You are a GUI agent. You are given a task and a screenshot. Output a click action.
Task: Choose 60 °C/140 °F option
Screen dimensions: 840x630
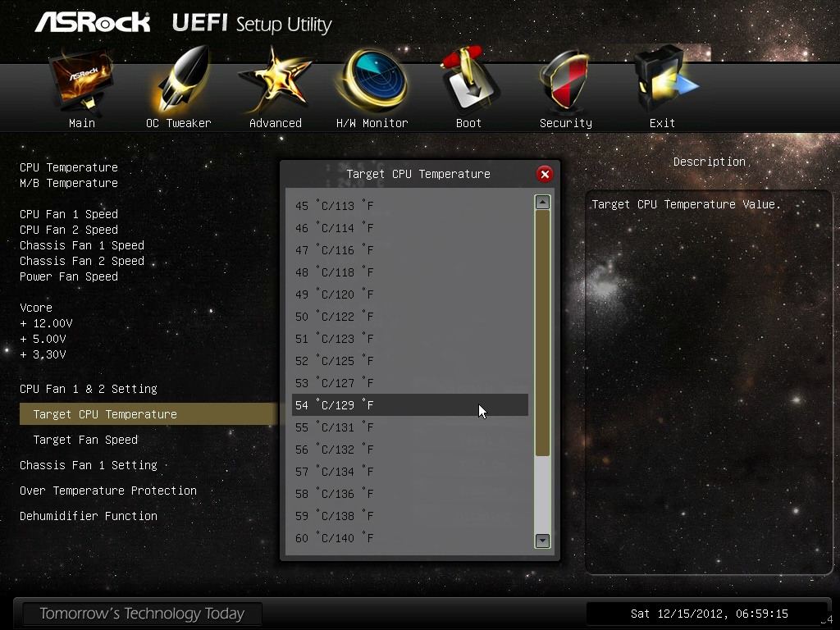410,538
